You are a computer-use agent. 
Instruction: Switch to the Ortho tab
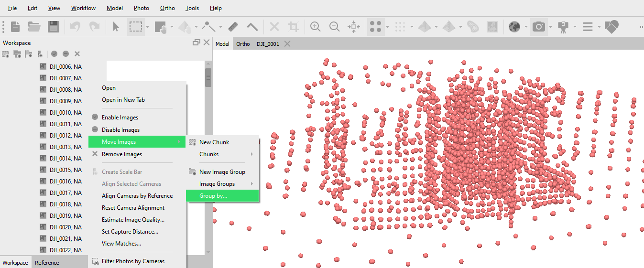tap(243, 43)
